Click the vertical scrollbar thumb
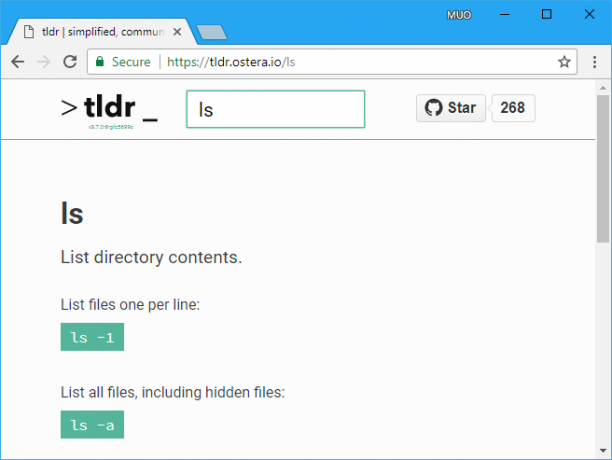The height and width of the screenshot is (460, 612). [x=603, y=169]
